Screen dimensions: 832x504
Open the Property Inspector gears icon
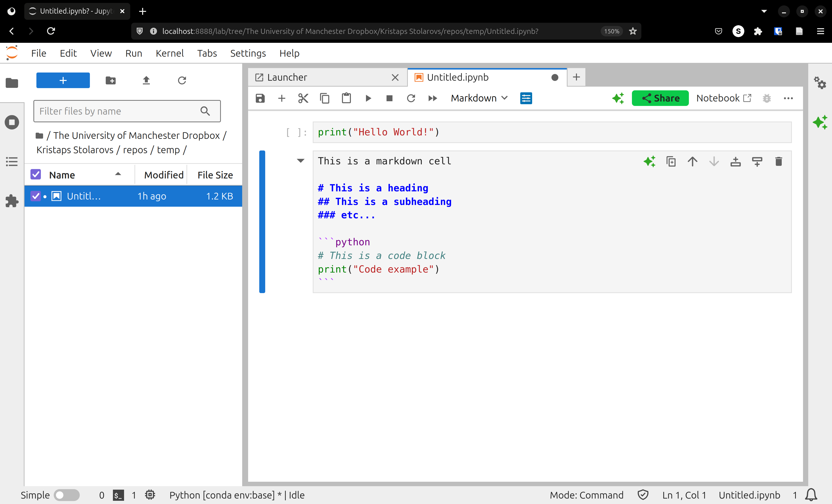click(x=820, y=83)
